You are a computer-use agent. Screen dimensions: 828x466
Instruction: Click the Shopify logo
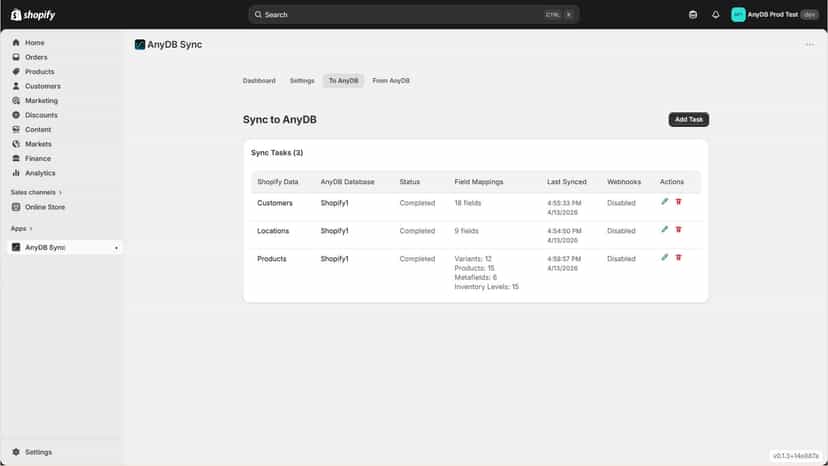click(33, 15)
